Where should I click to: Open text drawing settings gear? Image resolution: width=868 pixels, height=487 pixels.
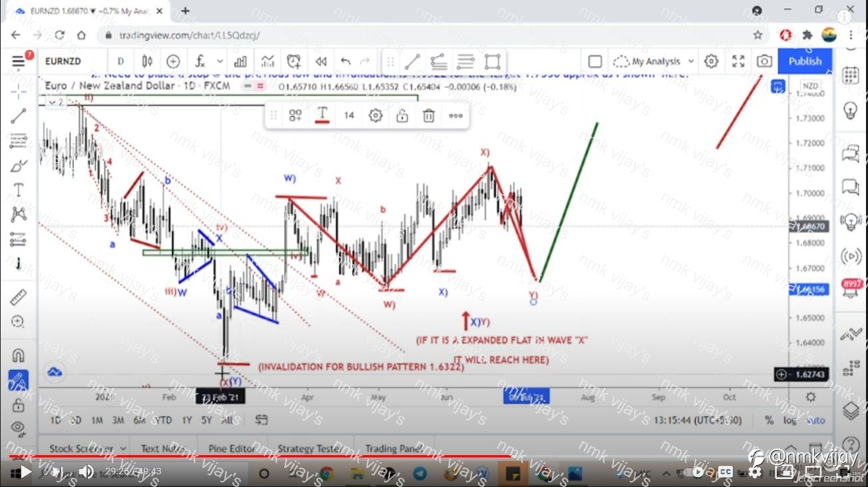click(375, 116)
